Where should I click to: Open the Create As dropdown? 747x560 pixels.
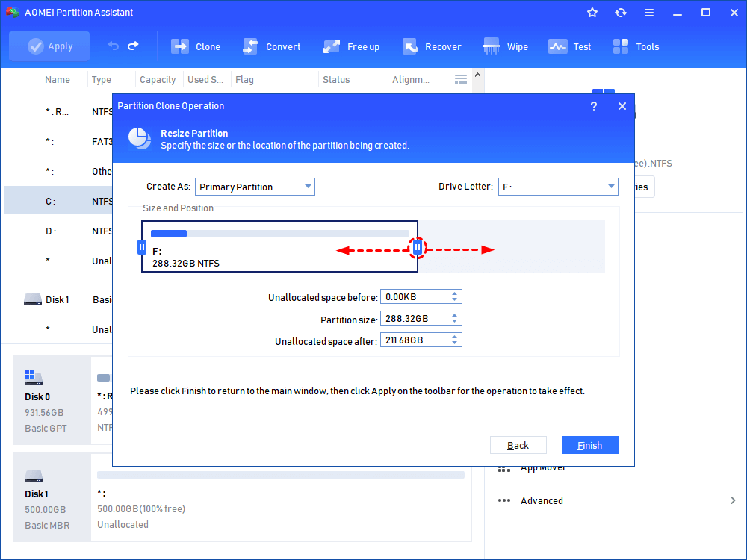255,187
